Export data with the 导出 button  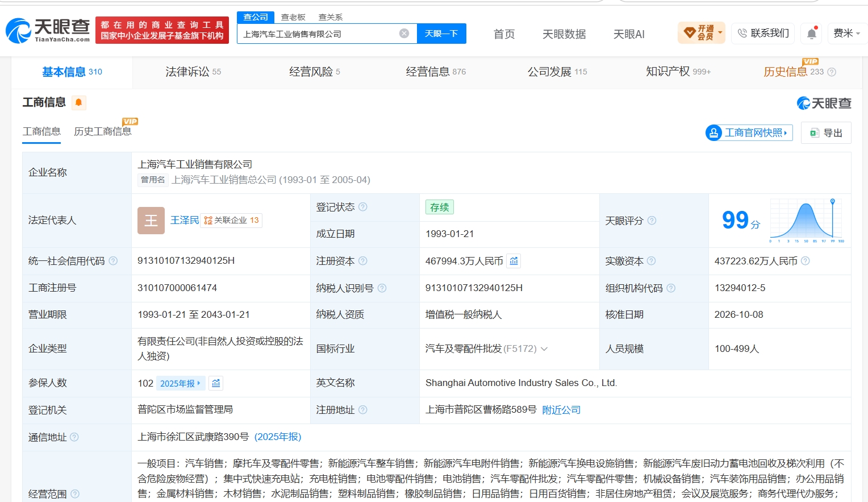click(826, 132)
